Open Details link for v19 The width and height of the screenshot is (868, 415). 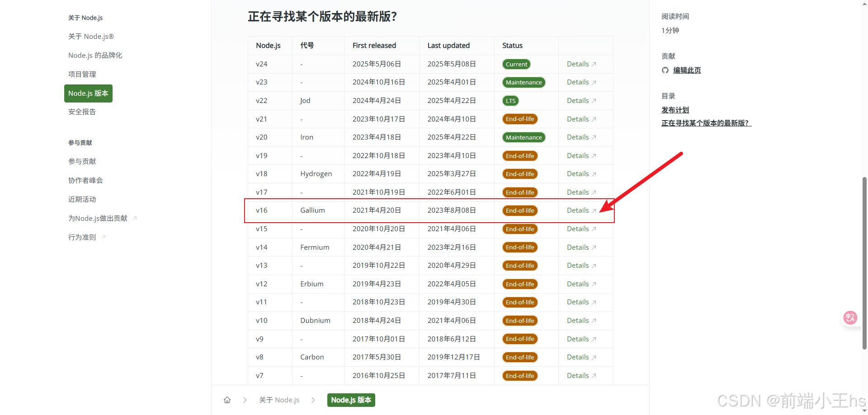581,156
